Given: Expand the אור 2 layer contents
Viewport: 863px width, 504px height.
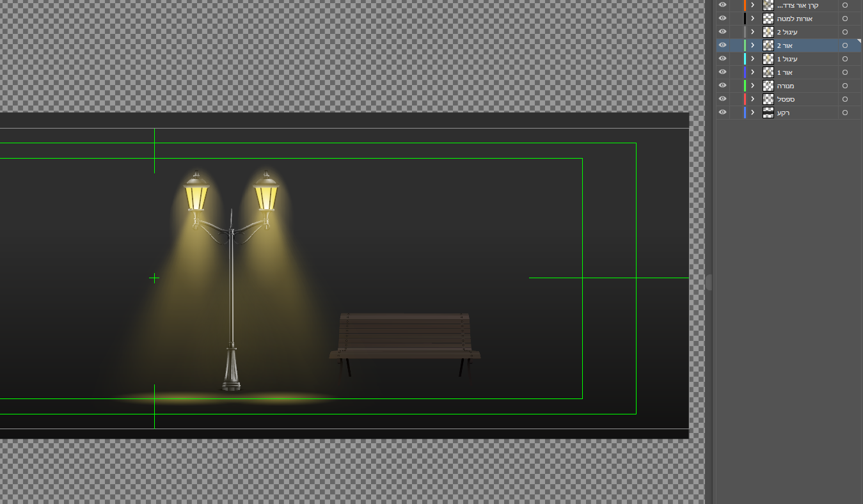Looking at the screenshot, I should coord(753,45).
